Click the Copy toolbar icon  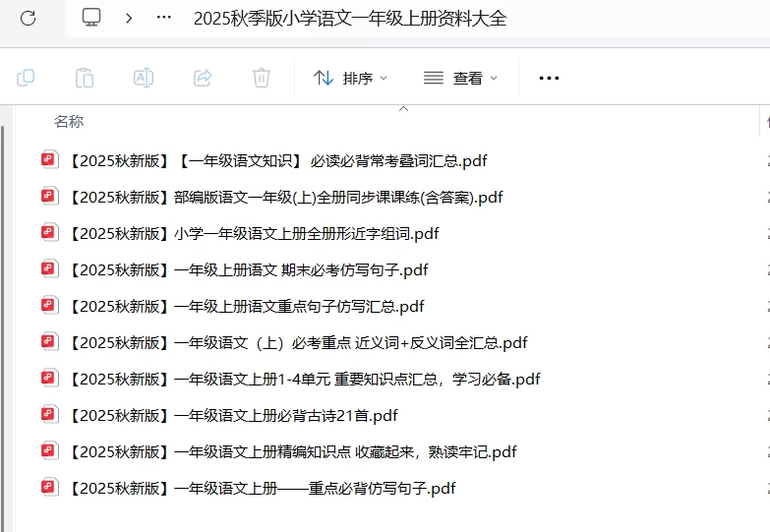point(26,78)
